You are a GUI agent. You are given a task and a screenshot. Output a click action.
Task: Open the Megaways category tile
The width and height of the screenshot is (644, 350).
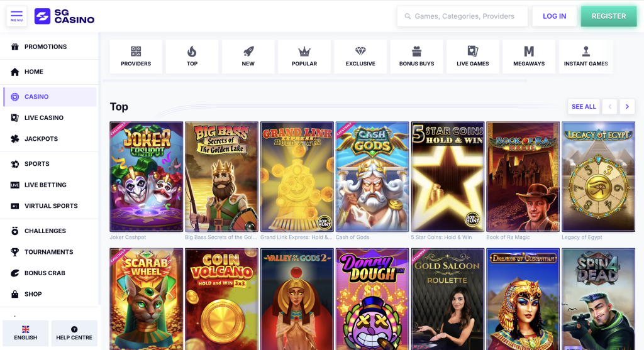pos(529,57)
